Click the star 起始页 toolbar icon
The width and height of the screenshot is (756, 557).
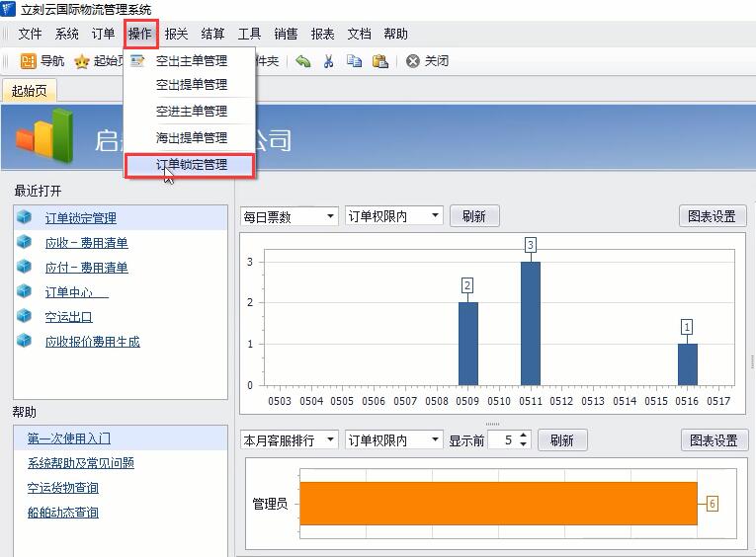(81, 61)
